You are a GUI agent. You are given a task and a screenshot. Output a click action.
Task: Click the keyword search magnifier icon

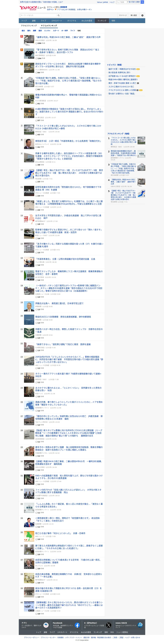59,15
